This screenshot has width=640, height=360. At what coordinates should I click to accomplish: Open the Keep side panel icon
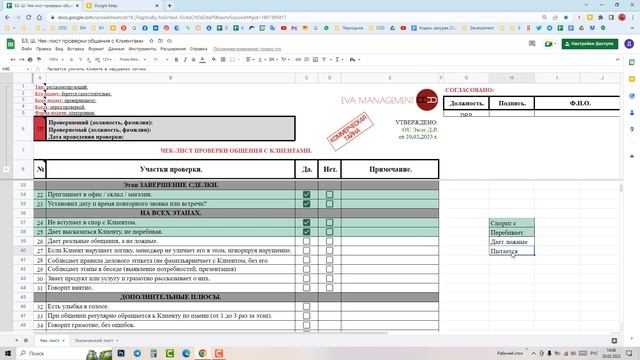632,79
